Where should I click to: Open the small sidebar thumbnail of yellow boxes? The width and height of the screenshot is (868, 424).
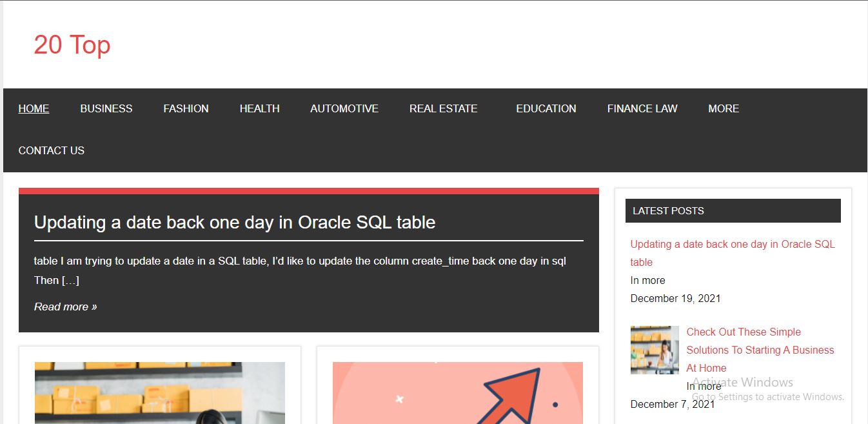click(x=655, y=350)
